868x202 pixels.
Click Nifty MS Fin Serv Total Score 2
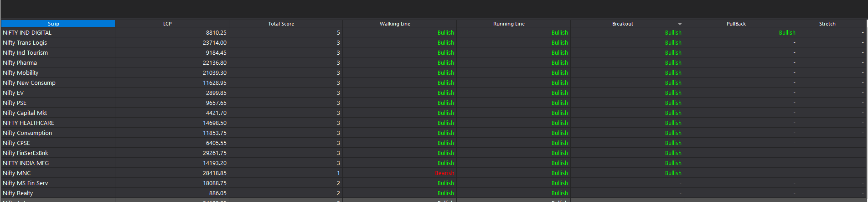[338, 183]
